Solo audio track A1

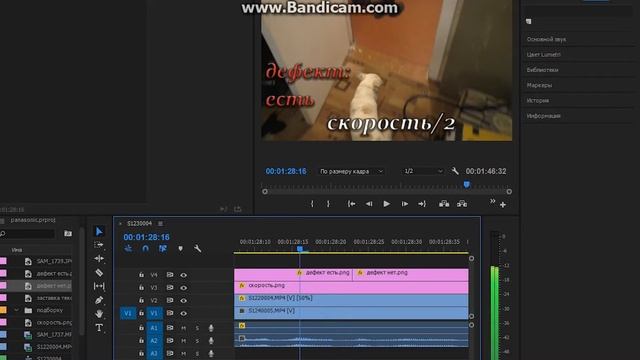click(197, 328)
